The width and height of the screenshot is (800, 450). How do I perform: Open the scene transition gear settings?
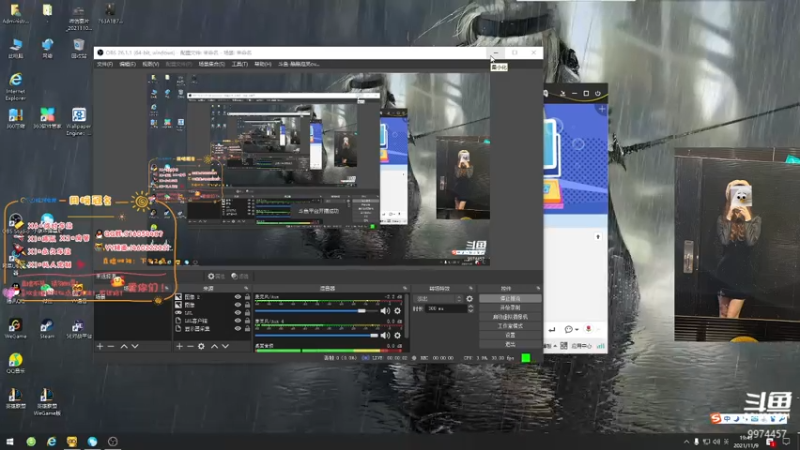(469, 299)
